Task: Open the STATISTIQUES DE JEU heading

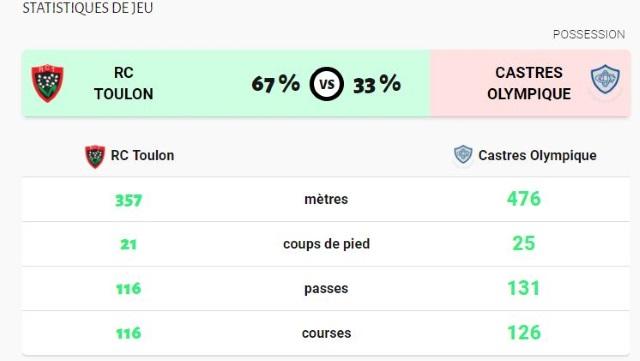Action: point(87,8)
